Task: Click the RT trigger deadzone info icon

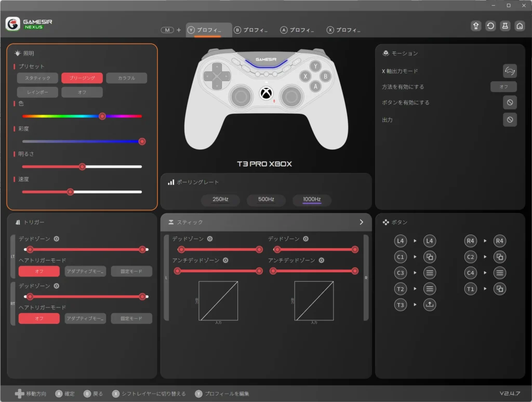Action: pos(56,286)
